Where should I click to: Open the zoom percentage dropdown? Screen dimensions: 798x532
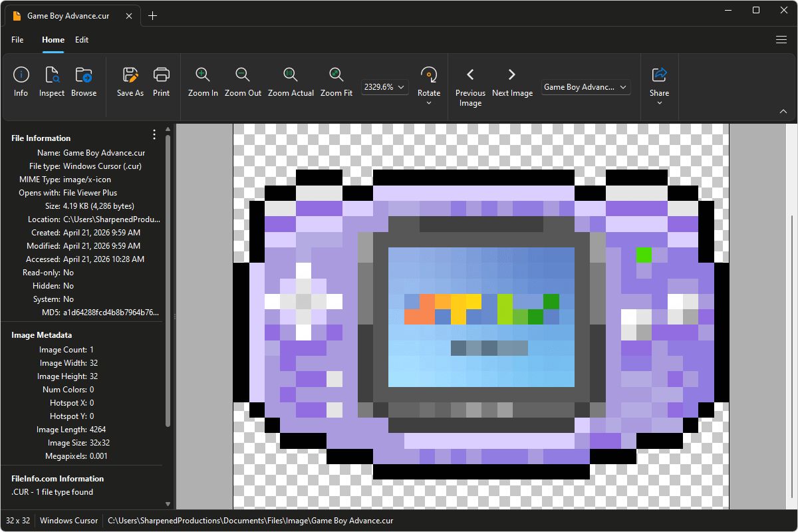point(385,87)
